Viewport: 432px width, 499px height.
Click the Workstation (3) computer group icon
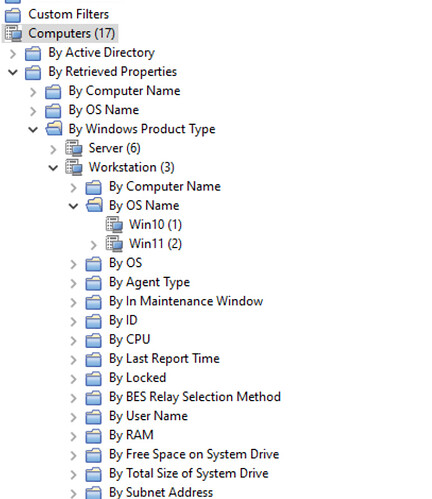[74, 167]
